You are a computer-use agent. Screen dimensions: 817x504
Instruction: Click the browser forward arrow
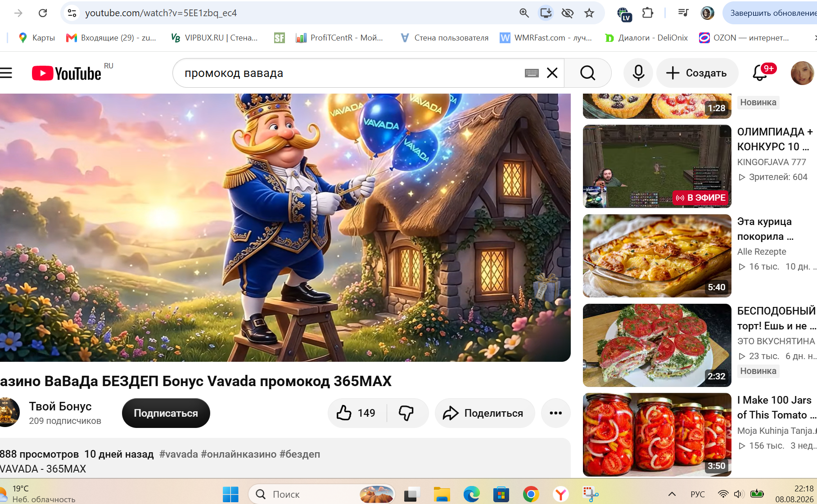[18, 13]
